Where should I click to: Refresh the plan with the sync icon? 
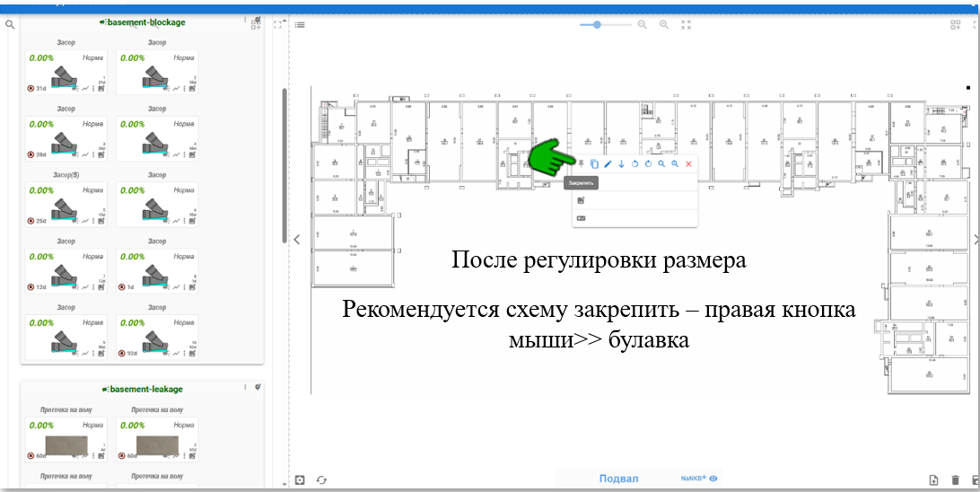pos(321,480)
